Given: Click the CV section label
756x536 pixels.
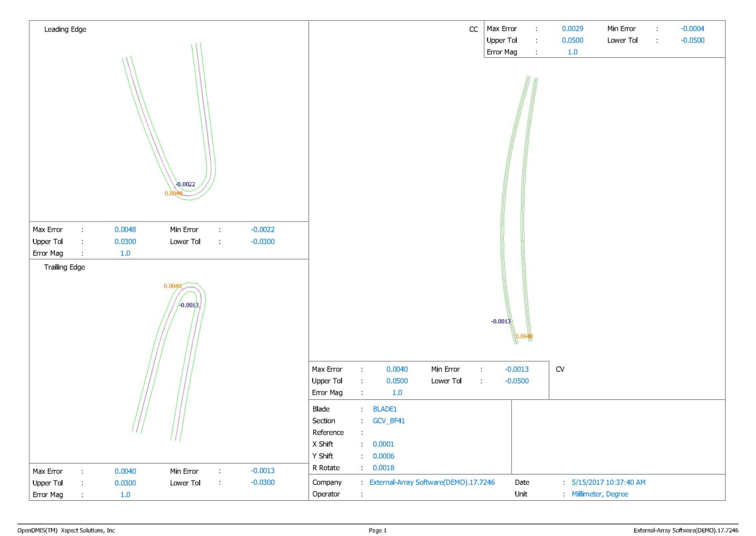Looking at the screenshot, I should pos(560,369).
